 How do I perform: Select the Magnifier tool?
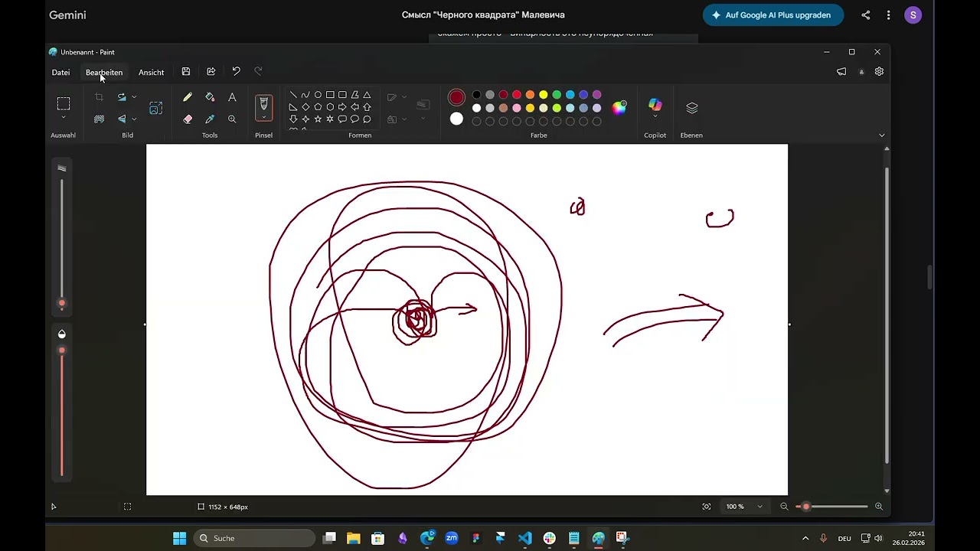coord(232,119)
